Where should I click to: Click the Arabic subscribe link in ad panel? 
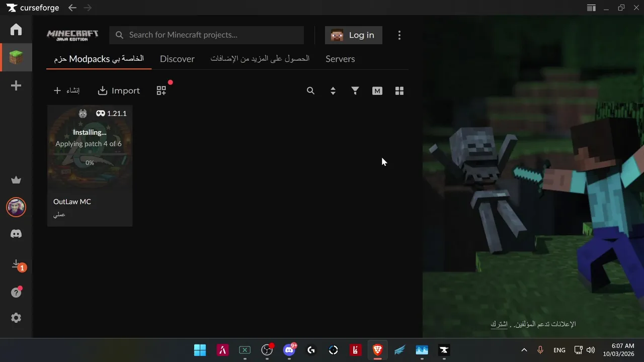[499, 324]
